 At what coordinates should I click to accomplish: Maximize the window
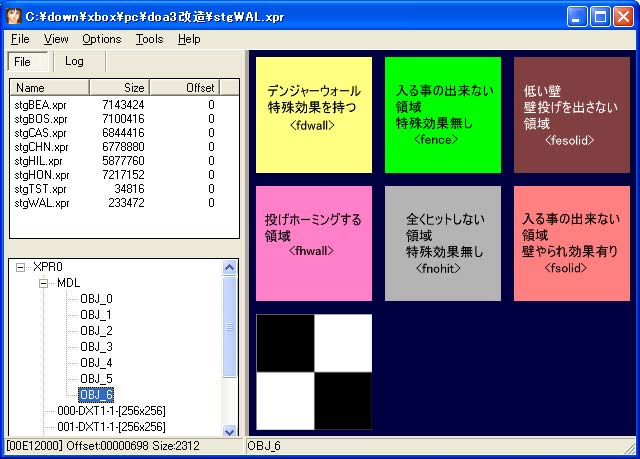tap(600, 17)
